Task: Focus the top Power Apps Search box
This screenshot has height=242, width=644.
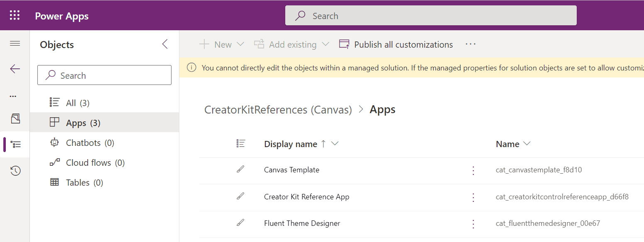Action: (x=431, y=16)
